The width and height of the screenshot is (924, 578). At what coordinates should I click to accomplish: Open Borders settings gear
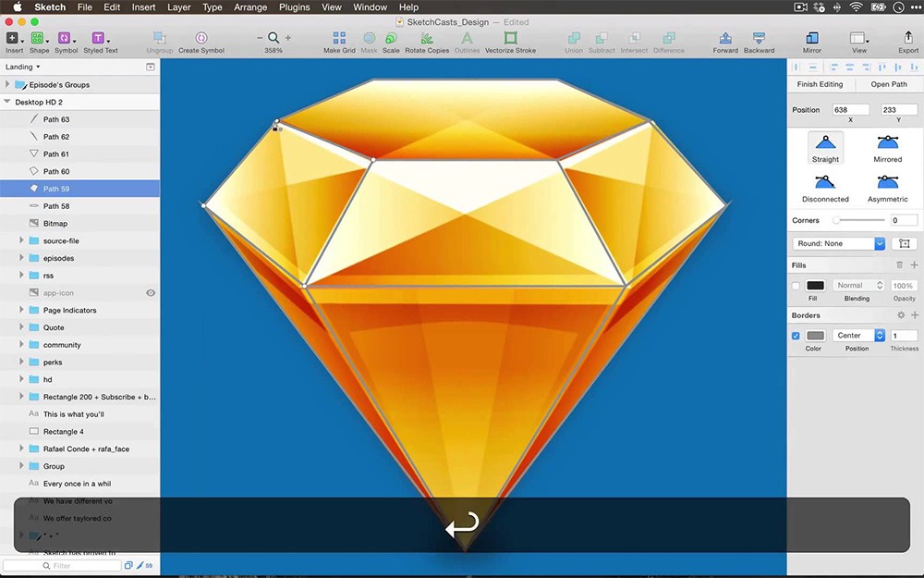pos(900,315)
